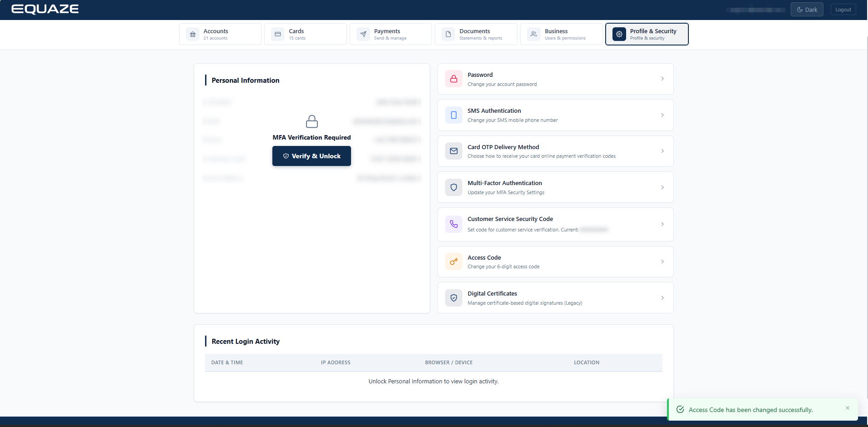Click the Multi-Factor Authentication shield icon

tap(454, 187)
